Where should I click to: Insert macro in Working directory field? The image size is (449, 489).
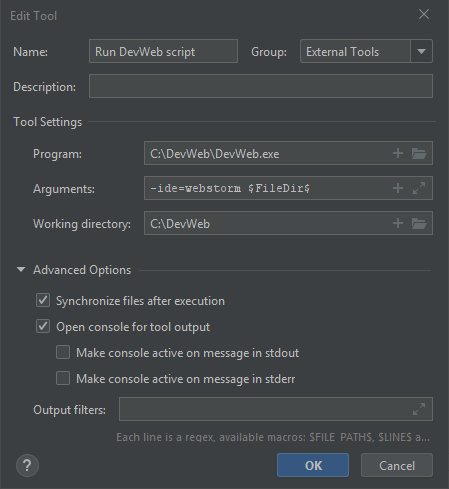tap(398, 223)
